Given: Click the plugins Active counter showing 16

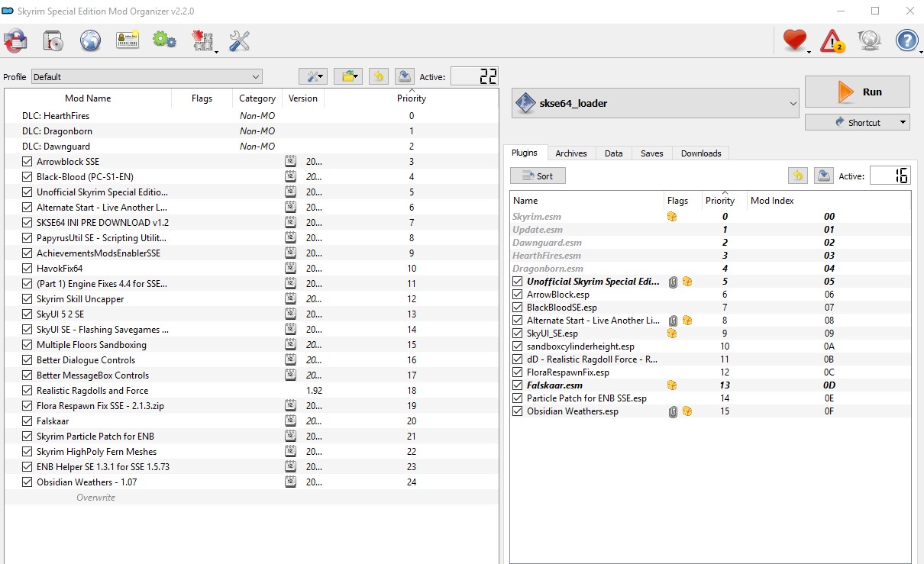Looking at the screenshot, I should point(890,176).
